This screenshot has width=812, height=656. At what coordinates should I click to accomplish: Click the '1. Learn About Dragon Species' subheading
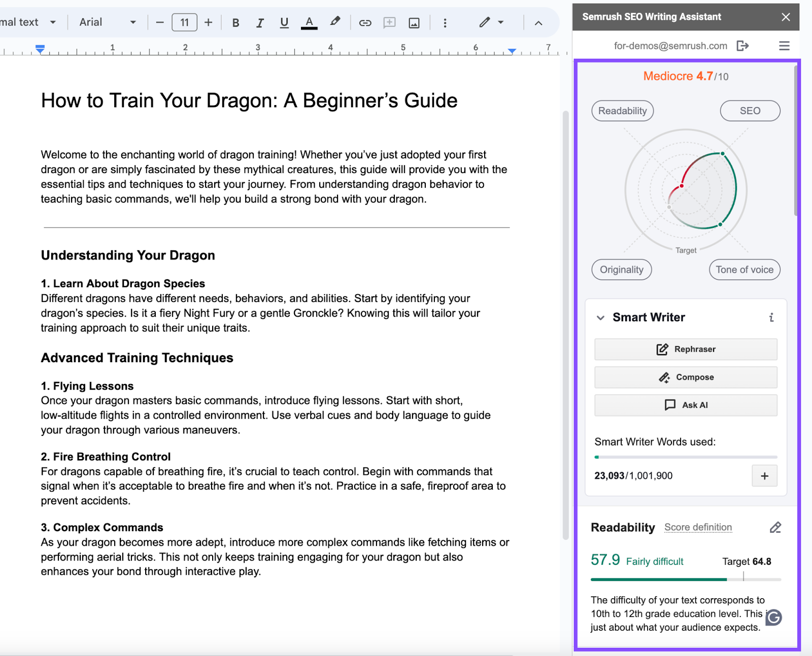[x=123, y=284]
